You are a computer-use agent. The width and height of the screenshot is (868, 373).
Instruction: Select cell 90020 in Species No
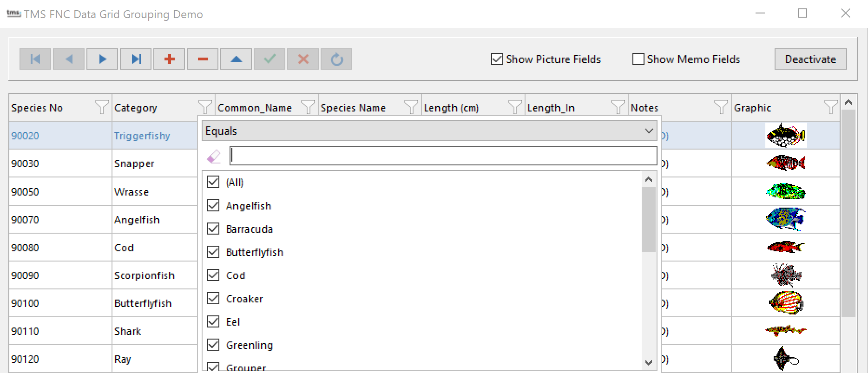click(60, 136)
